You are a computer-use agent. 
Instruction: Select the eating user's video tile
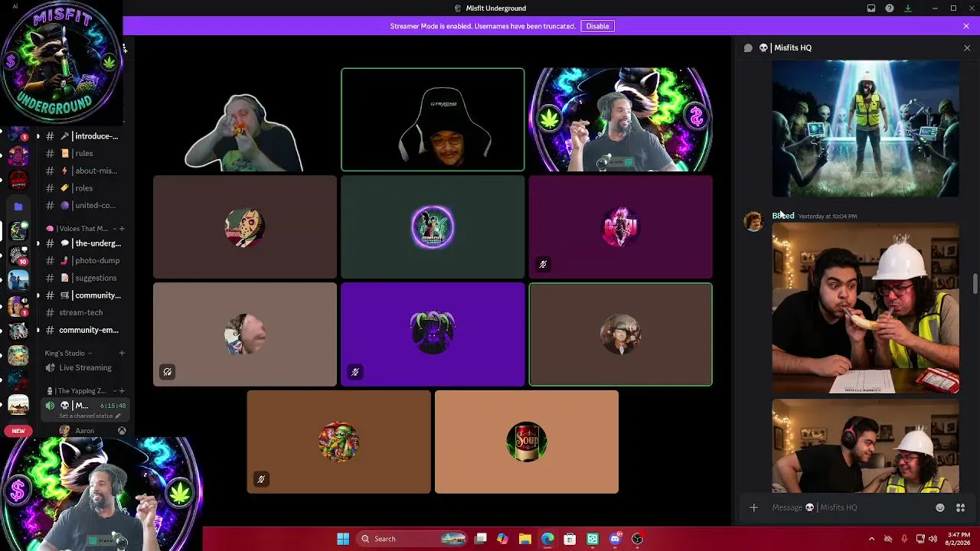[245, 119]
